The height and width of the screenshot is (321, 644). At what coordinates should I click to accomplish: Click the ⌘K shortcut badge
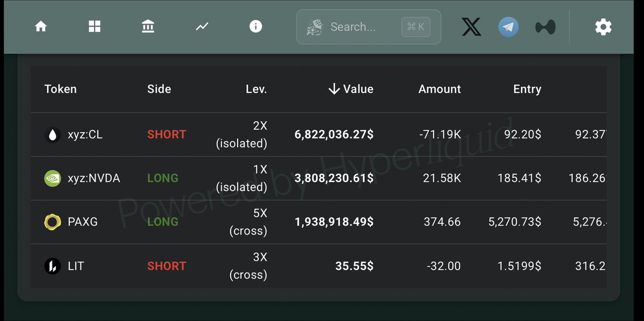tap(416, 27)
